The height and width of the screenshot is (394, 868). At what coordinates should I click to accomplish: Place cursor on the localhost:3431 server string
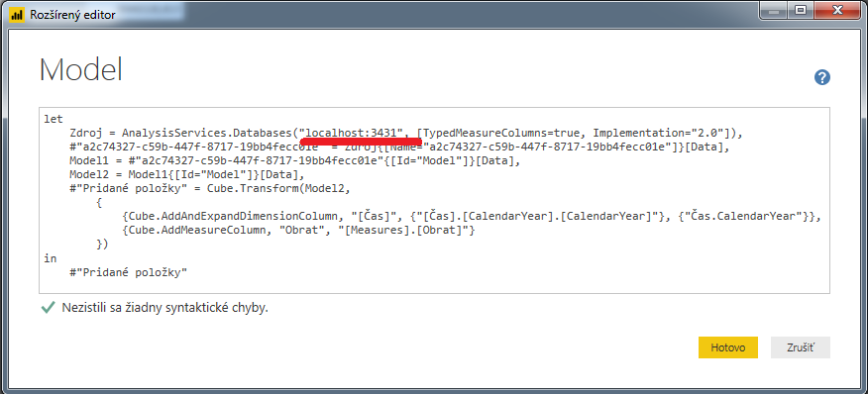coord(355,134)
